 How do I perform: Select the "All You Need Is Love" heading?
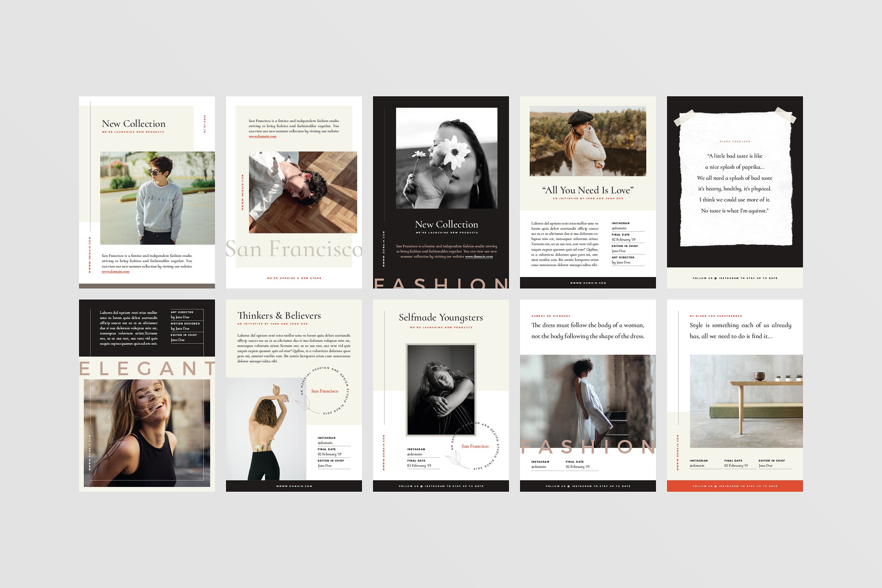(588, 190)
